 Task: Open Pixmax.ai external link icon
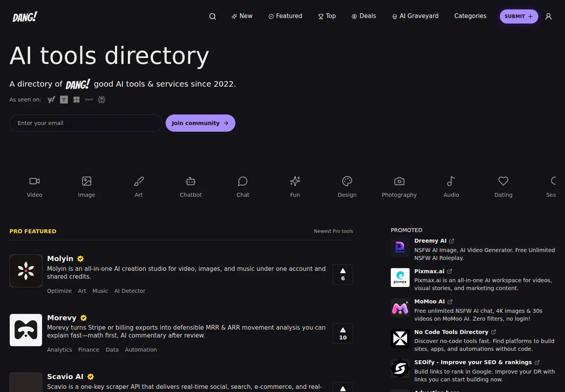pyautogui.click(x=450, y=271)
